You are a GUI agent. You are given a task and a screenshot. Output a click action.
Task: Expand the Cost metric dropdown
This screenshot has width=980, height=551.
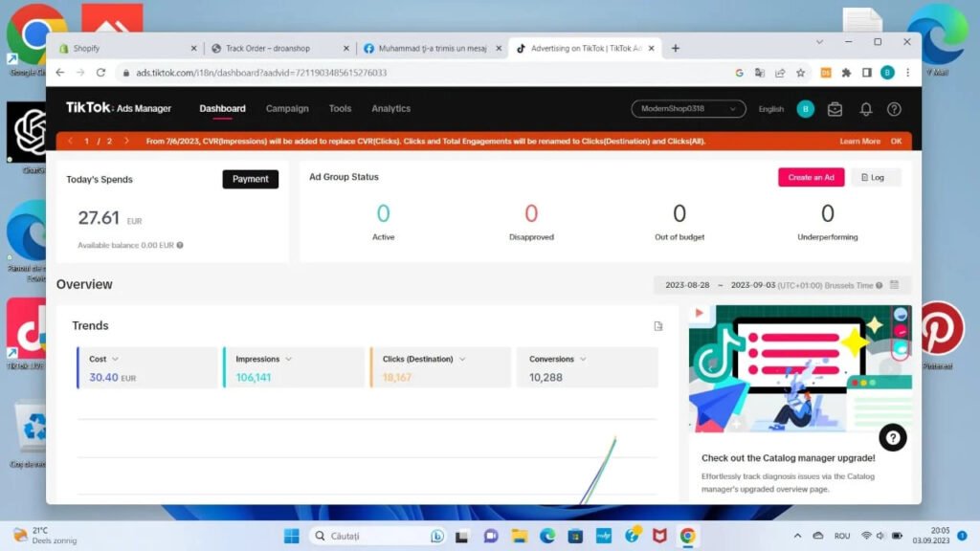pyautogui.click(x=116, y=359)
